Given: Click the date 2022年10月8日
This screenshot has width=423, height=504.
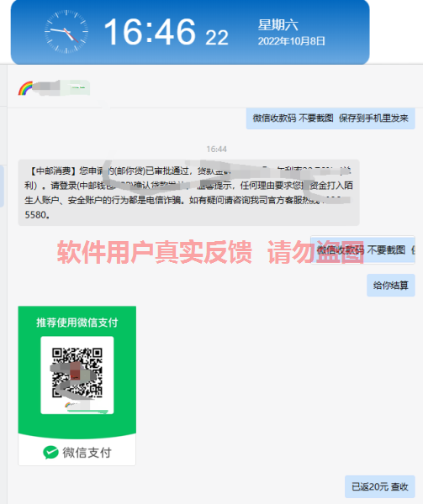Looking at the screenshot, I should (292, 41).
